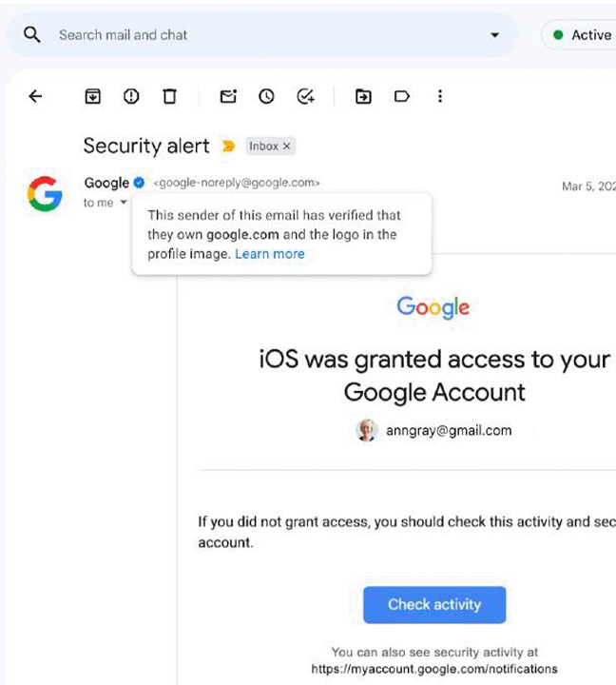
Task: Delete the Security alert email
Action: coord(169,96)
